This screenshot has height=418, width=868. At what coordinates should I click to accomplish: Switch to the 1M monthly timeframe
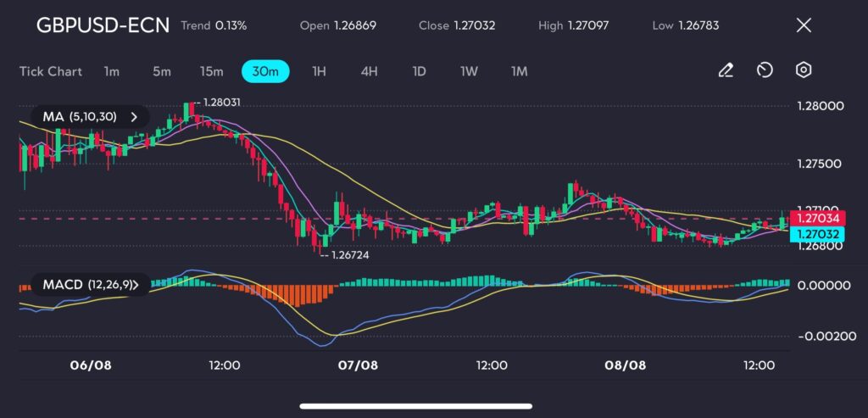[x=520, y=71]
